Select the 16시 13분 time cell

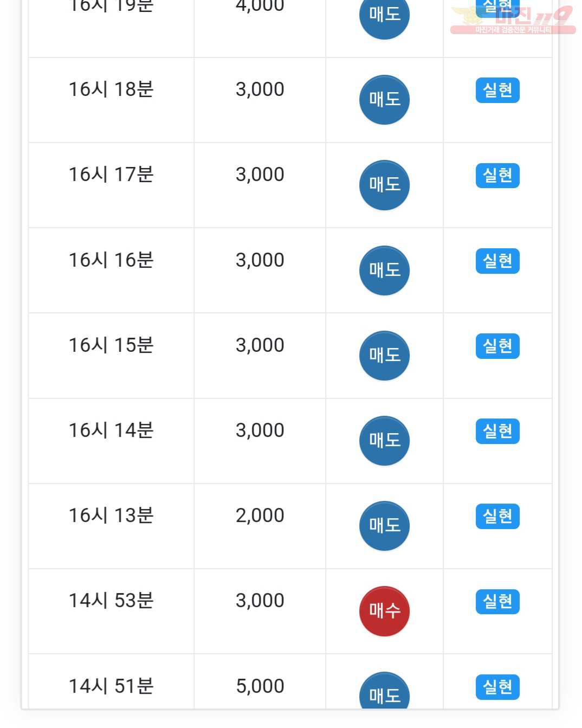111,526
